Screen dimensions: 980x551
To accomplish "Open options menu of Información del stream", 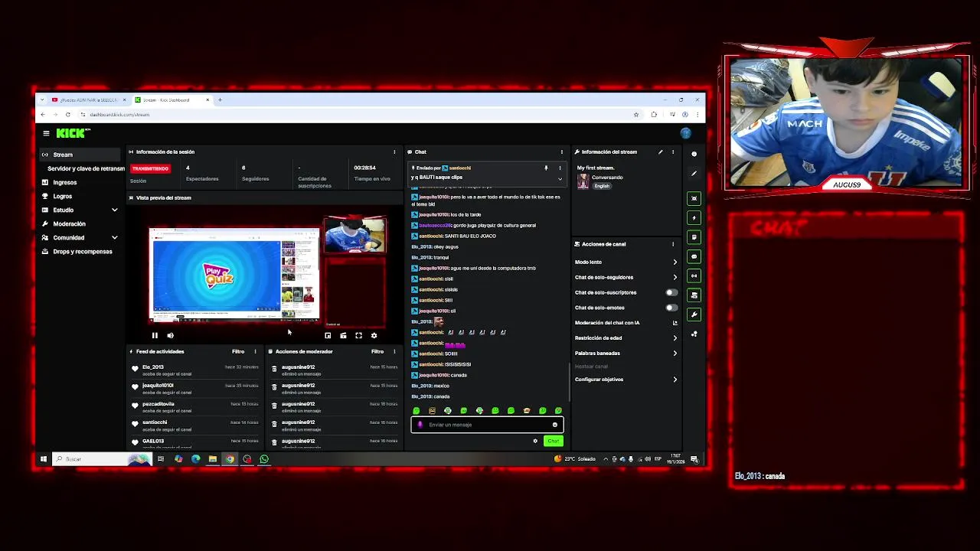I will tap(673, 152).
